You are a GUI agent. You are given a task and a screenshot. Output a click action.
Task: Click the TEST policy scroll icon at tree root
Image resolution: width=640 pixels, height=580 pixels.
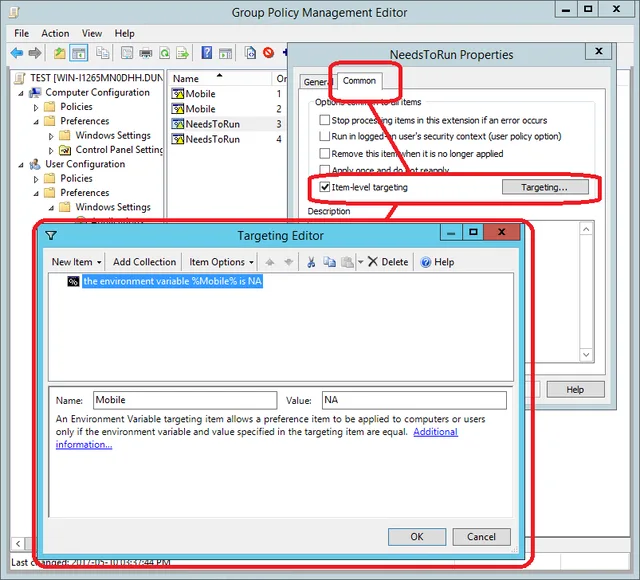pyautogui.click(x=20, y=78)
